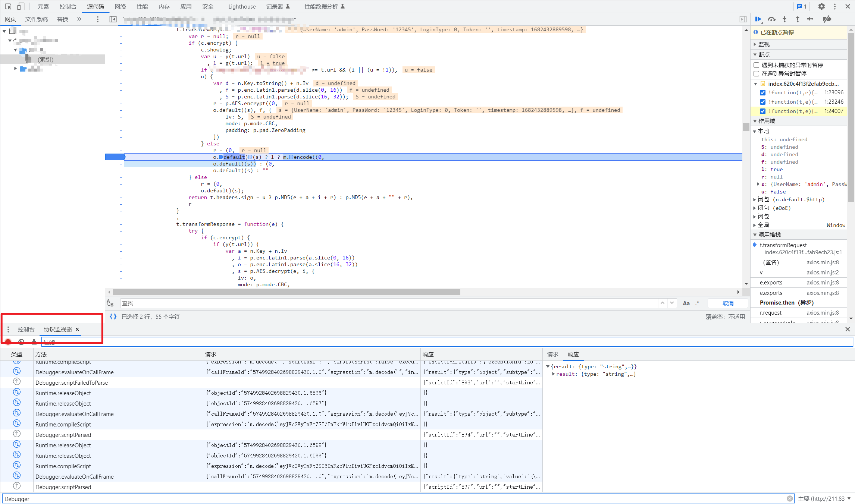Close the bottom drawer panel
Image resolution: width=855 pixels, height=504 pixels.
(848, 329)
